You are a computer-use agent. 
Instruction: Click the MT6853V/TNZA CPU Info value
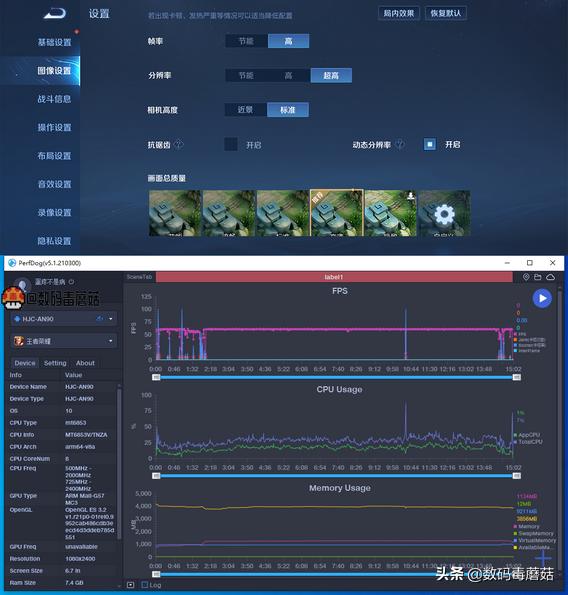(x=86, y=434)
